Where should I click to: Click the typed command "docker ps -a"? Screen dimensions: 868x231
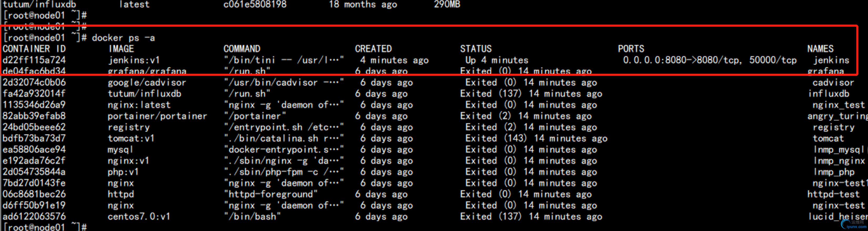click(123, 38)
